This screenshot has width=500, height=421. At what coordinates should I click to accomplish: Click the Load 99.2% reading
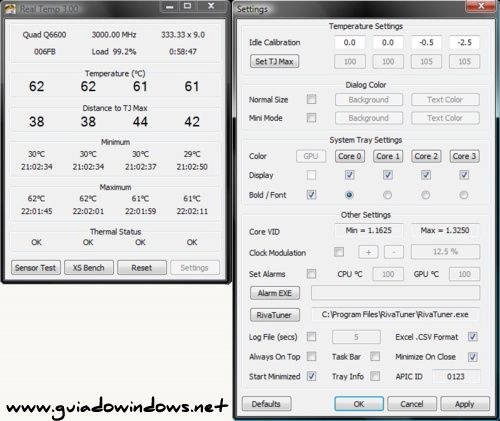(114, 52)
